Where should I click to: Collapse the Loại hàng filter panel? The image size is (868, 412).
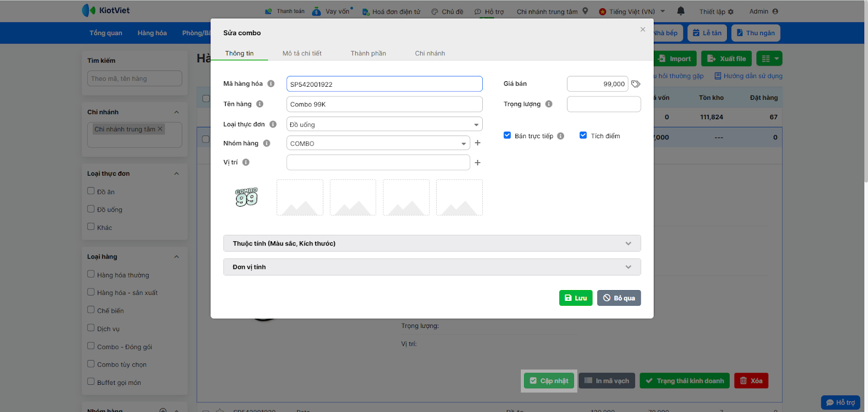(x=176, y=257)
